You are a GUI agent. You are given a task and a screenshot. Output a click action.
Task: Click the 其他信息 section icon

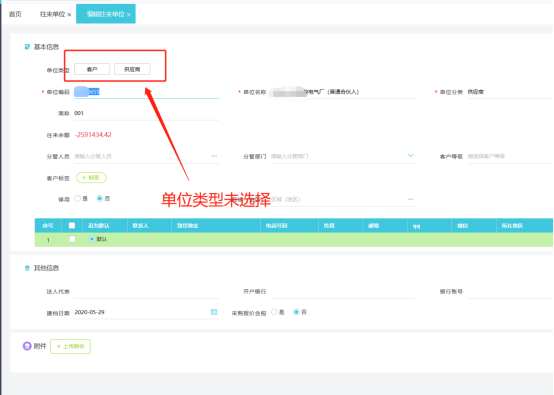[x=27, y=268]
